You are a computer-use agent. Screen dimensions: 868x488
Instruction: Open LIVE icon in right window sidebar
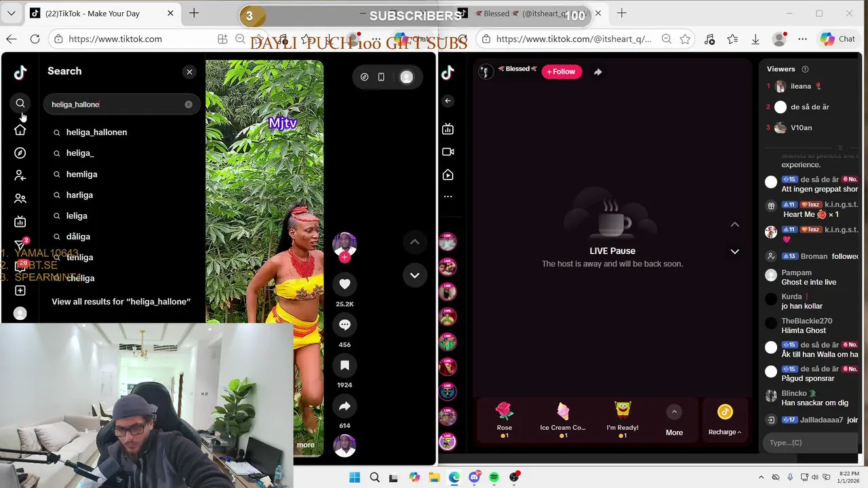coord(448,129)
